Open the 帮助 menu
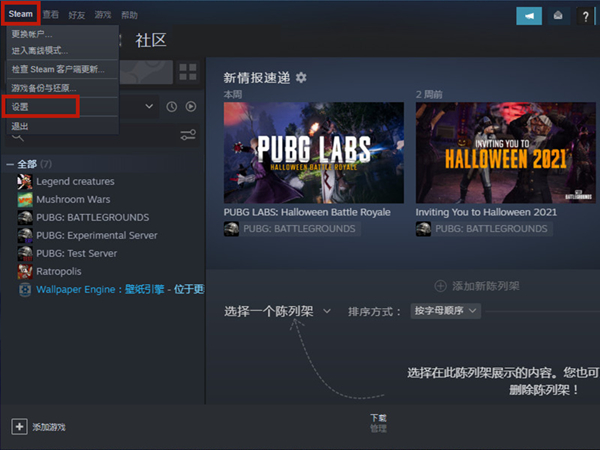The image size is (600, 450). (129, 15)
